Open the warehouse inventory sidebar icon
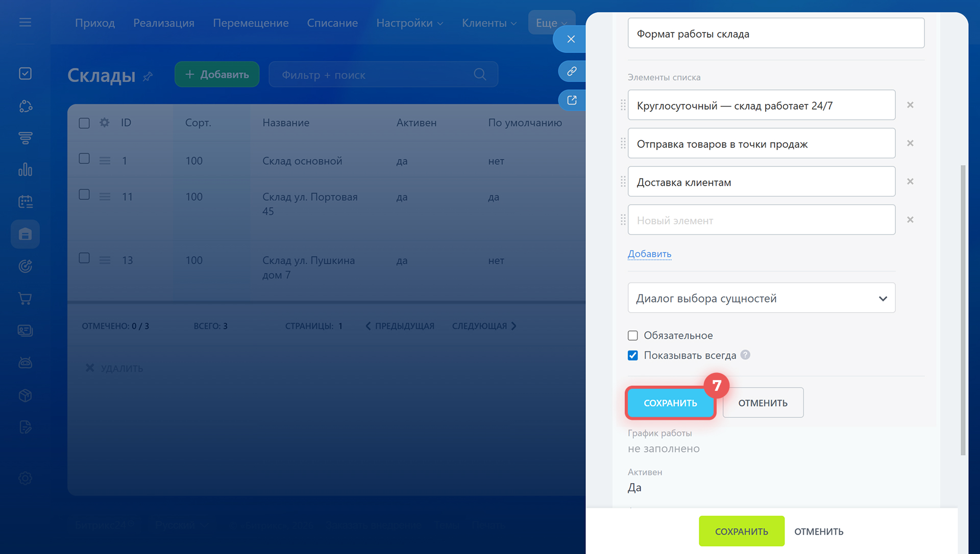This screenshot has width=980, height=554. pos(25,234)
